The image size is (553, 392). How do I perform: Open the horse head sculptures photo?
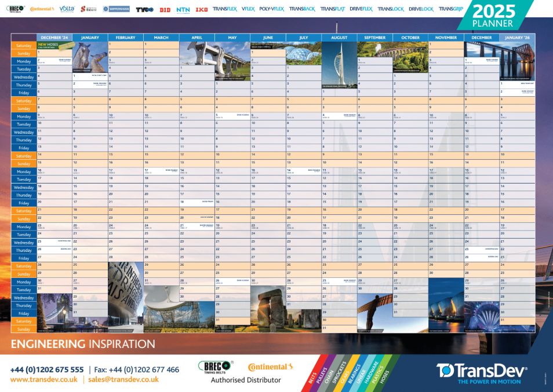[x=90, y=57]
